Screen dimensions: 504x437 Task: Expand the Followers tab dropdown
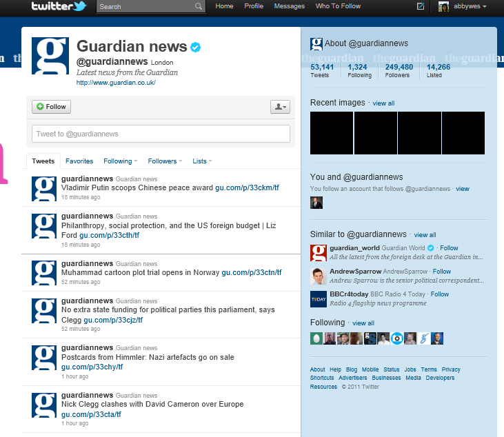point(181,161)
